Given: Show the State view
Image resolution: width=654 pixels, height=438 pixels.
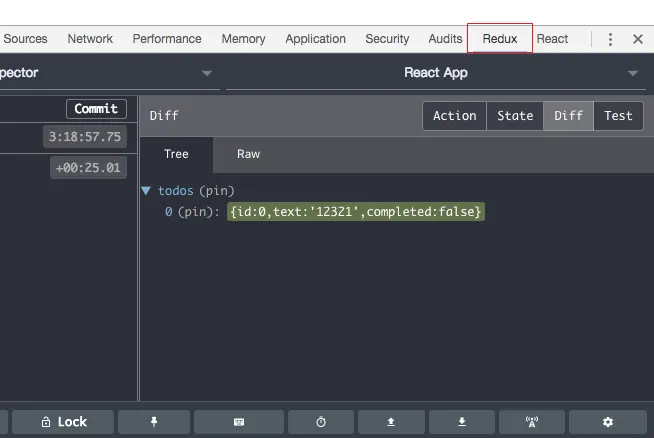Looking at the screenshot, I should click(x=515, y=116).
